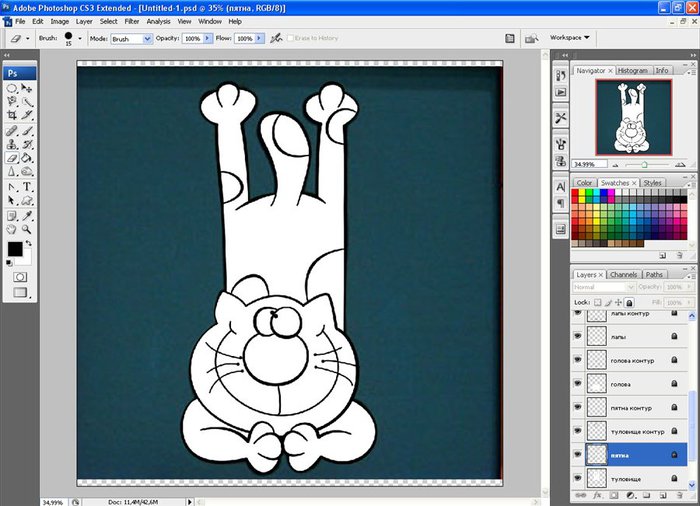Switch to the Paths tab
This screenshot has height=506, width=700.
coord(654,275)
